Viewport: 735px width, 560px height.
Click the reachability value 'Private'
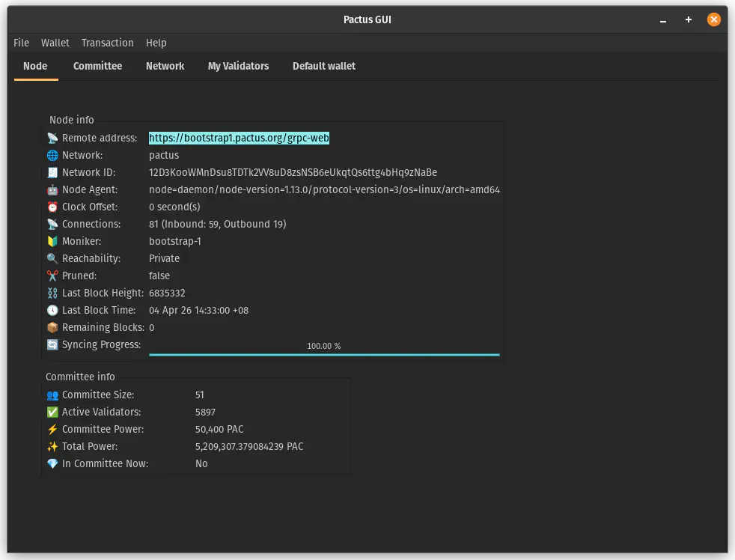164,258
